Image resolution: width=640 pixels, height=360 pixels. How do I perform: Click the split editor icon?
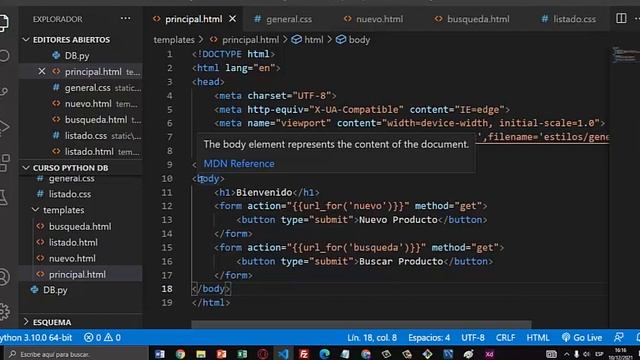pos(621,18)
